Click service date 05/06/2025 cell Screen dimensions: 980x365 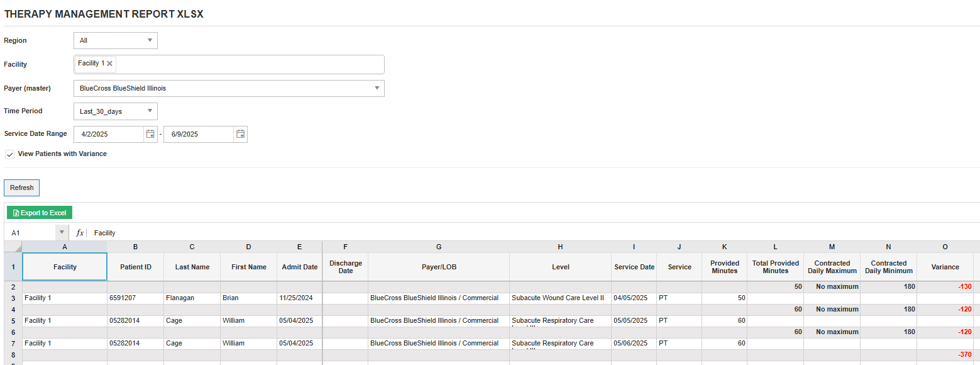pyautogui.click(x=634, y=344)
